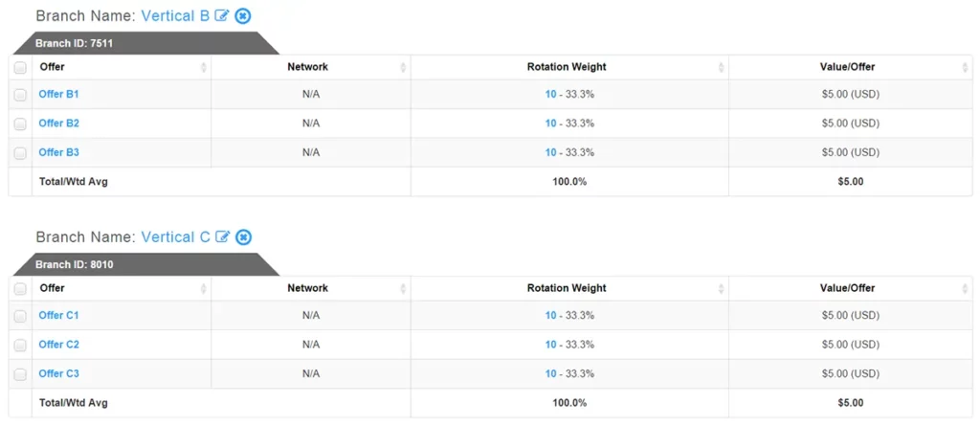980x426 pixels.
Task: Sort Vertical C table by Network arrows
Action: (403, 288)
